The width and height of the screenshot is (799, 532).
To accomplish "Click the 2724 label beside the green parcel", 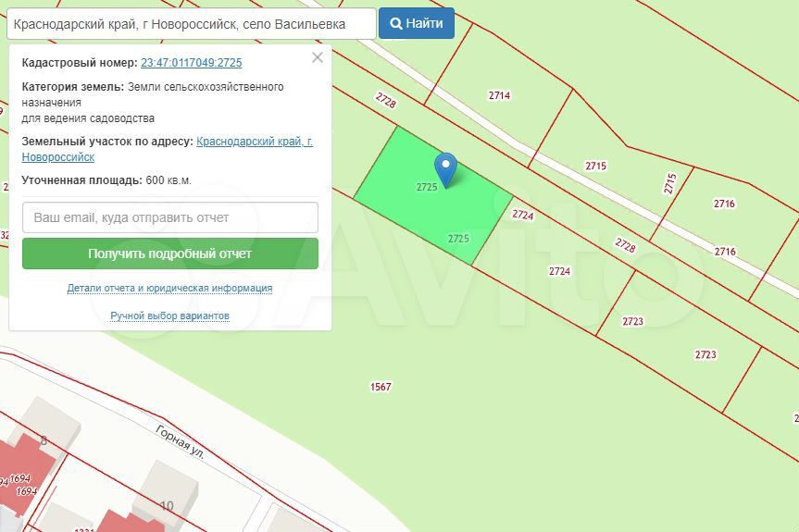I will point(522,215).
